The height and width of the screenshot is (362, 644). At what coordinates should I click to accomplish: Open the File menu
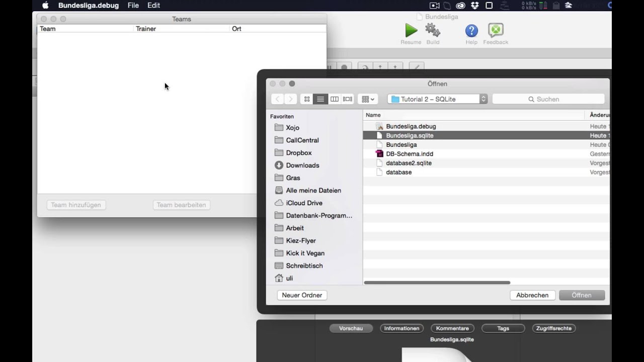(133, 6)
